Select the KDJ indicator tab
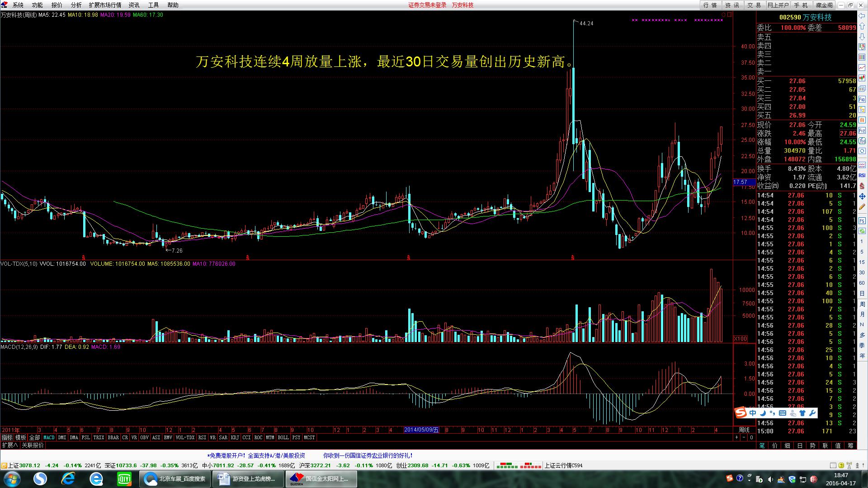868x488 pixels. pos(235,437)
